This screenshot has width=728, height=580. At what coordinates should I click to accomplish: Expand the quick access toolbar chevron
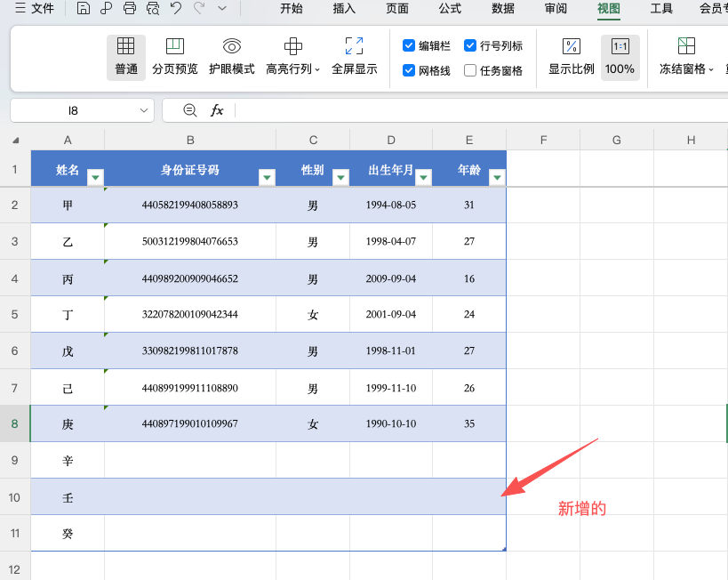(222, 8)
